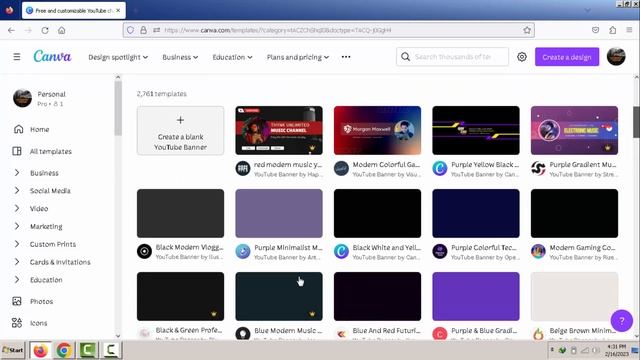Open the Business header dropdown
Image resolution: width=640 pixels, height=360 pixels.
(180, 57)
